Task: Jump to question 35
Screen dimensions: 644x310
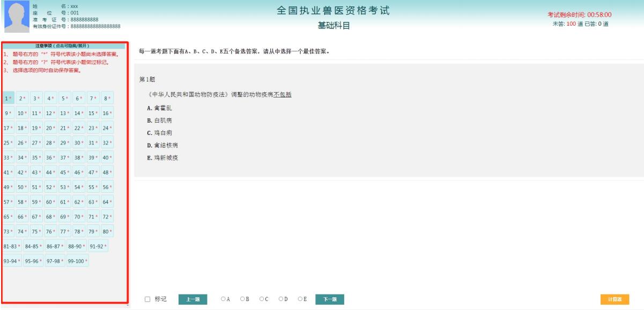Action: pyautogui.click(x=36, y=157)
